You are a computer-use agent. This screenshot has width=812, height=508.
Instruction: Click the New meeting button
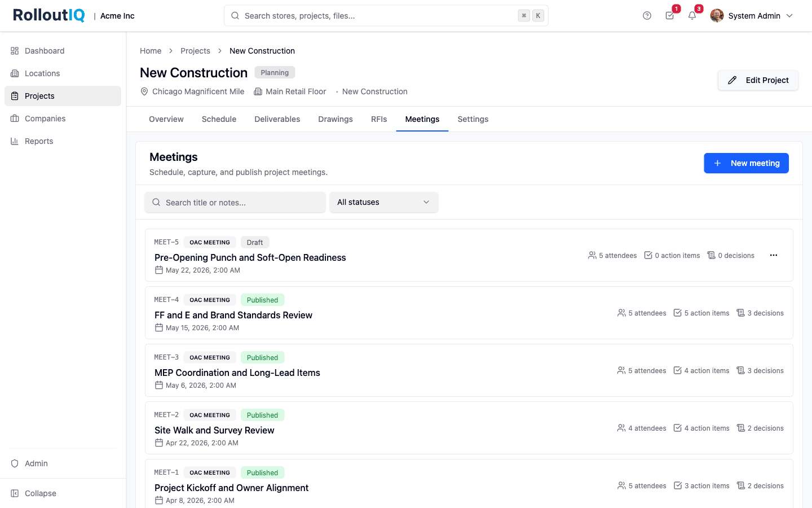[x=746, y=163]
